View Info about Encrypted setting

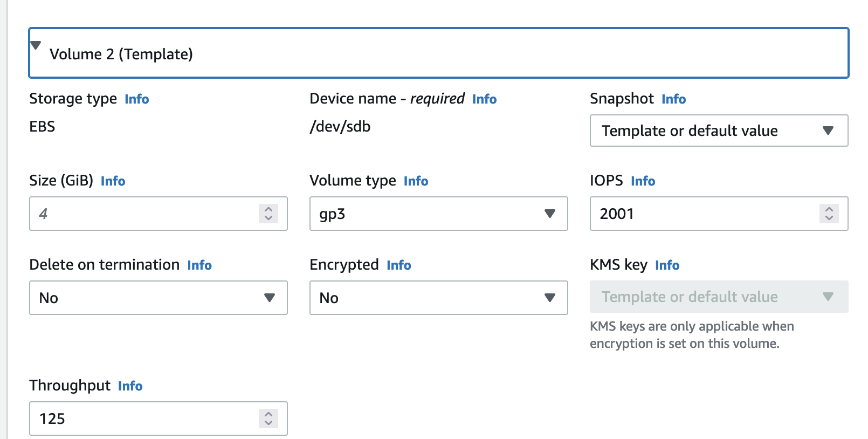pos(398,265)
